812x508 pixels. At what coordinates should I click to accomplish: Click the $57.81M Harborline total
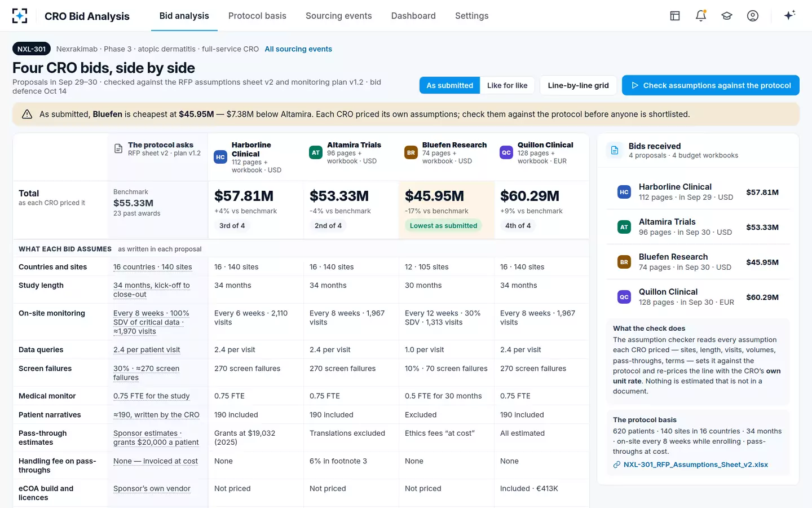tap(244, 196)
